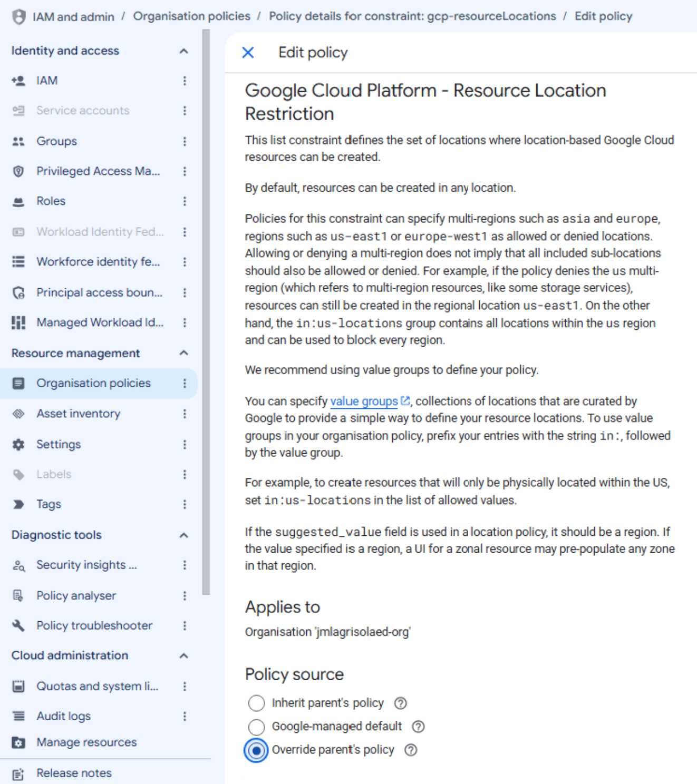Viewport: 697px width, 784px height.
Task: Click the Edit policy breadcrumb
Action: point(603,16)
